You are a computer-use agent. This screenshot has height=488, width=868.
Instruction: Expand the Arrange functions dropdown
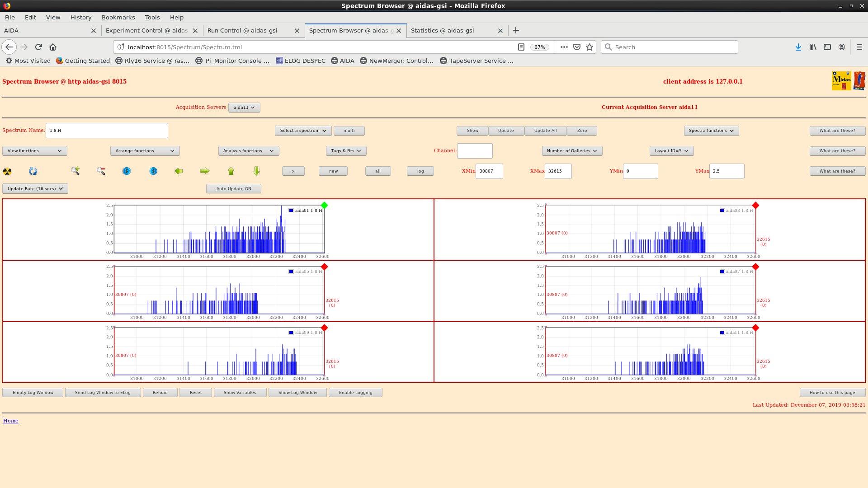tap(145, 151)
